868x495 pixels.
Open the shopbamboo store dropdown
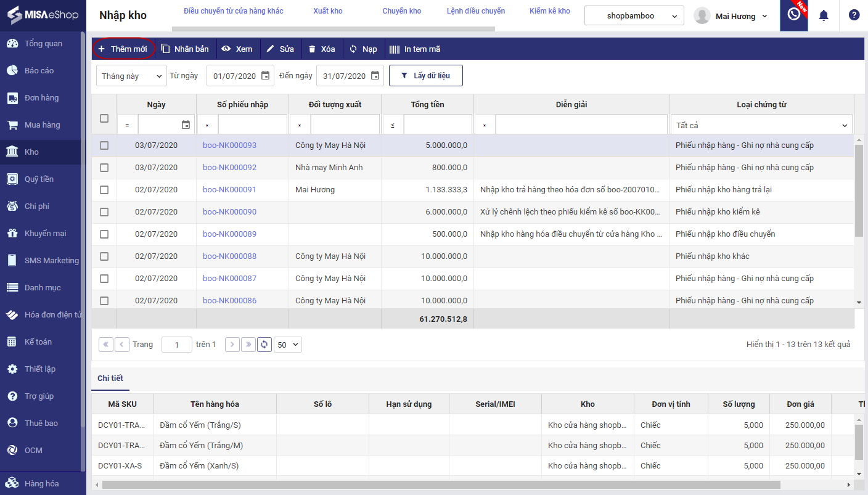point(634,16)
